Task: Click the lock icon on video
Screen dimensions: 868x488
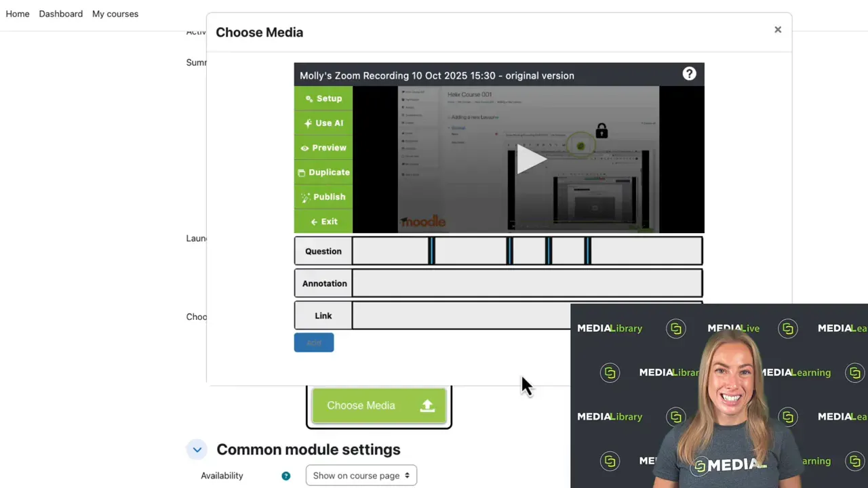Action: pyautogui.click(x=601, y=130)
